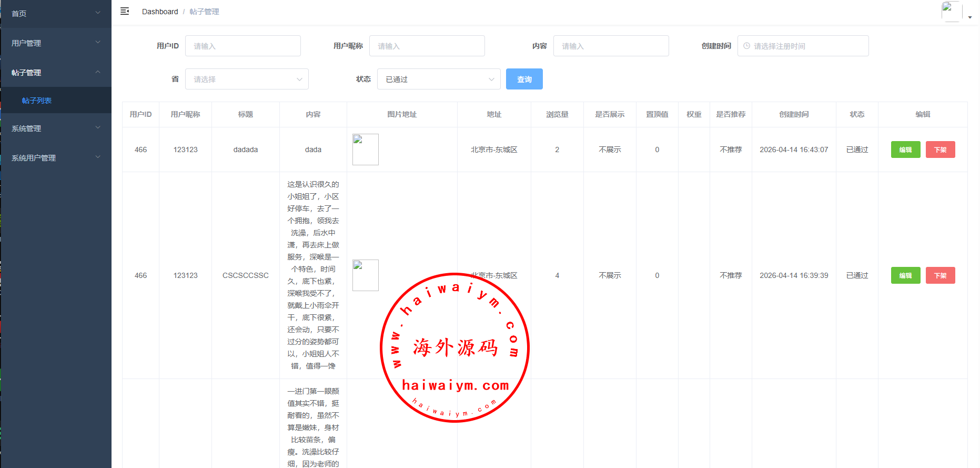
Task: Click the blue 查询 search button
Action: [x=524, y=79]
